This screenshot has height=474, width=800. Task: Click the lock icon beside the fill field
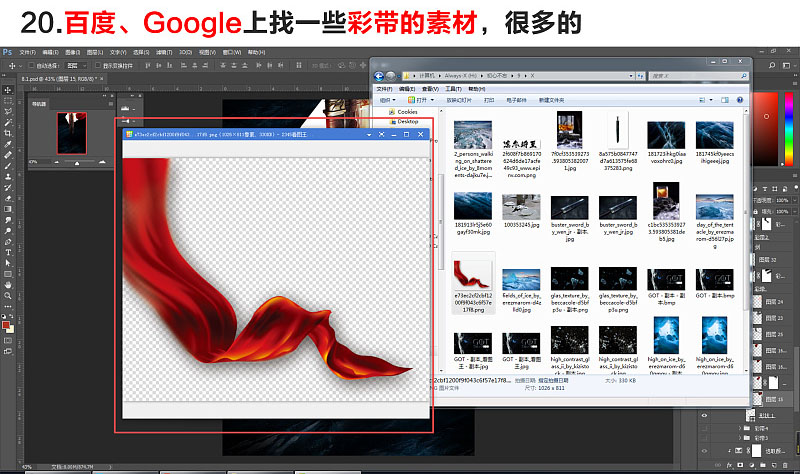pyautogui.click(x=757, y=211)
